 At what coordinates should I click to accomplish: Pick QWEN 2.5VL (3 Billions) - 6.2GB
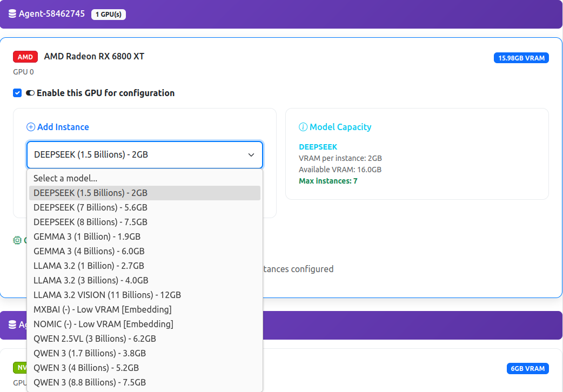click(x=95, y=339)
